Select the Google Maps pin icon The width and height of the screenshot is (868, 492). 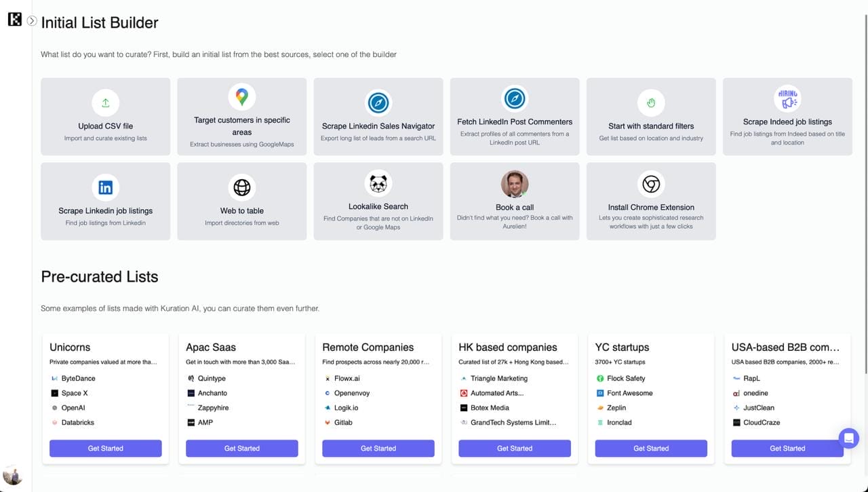(242, 97)
